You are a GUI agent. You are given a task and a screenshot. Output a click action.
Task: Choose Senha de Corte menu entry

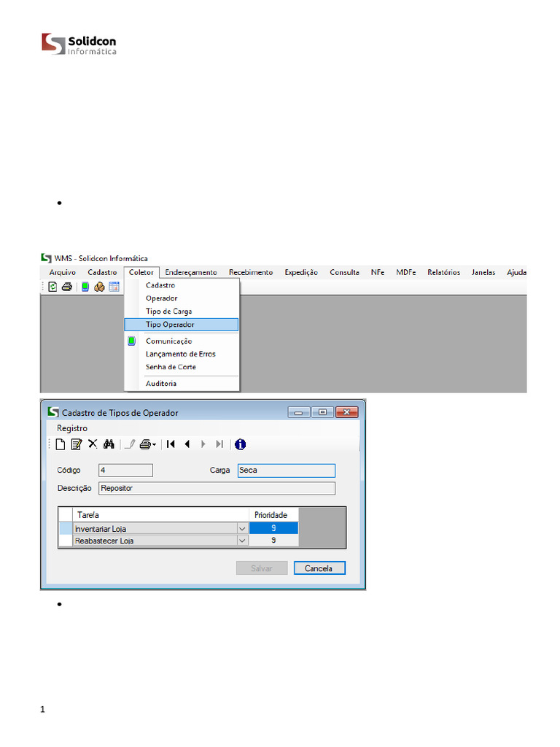(x=182, y=367)
